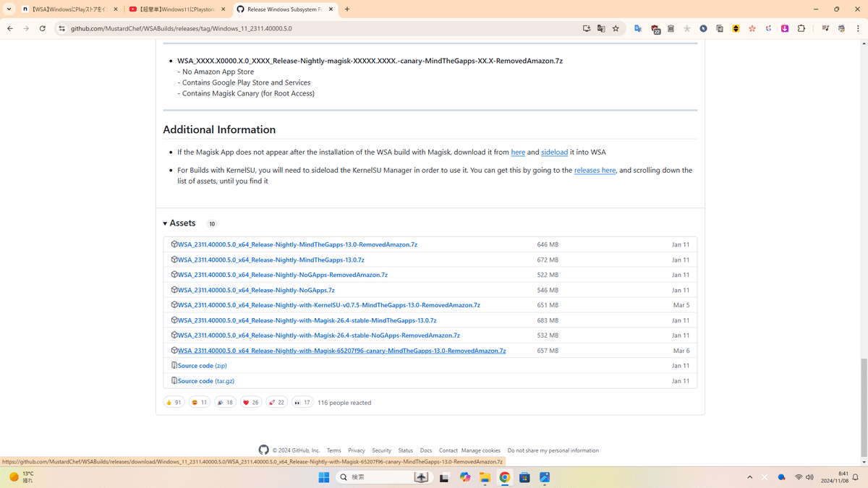Open the tab search dropdown
The height and width of the screenshot is (488, 868).
(x=9, y=9)
